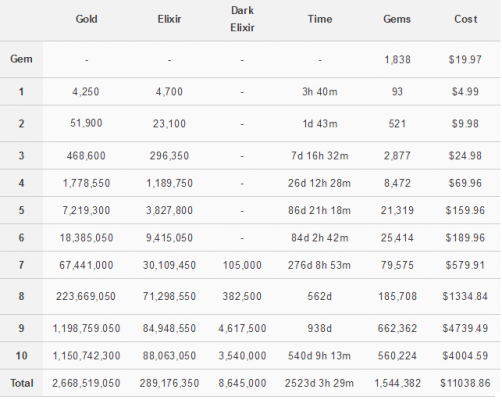Select the 21,319 gems cell
Image resolution: width=502 pixels, height=400 pixels.
point(397,210)
